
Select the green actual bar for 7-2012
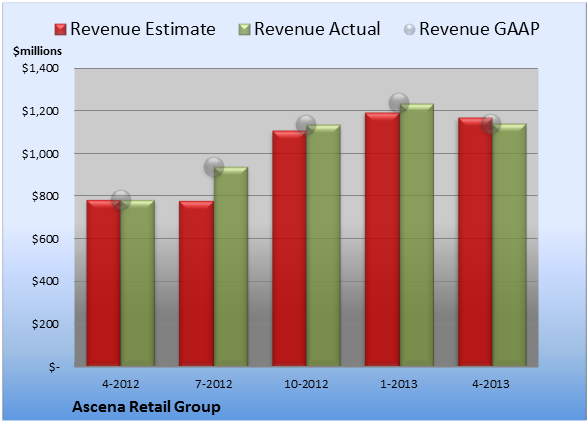point(231,266)
